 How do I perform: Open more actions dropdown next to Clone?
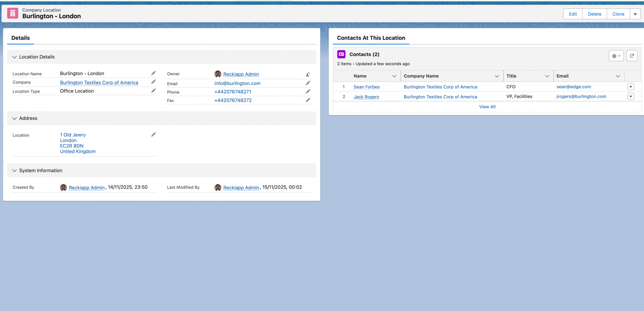click(x=635, y=14)
